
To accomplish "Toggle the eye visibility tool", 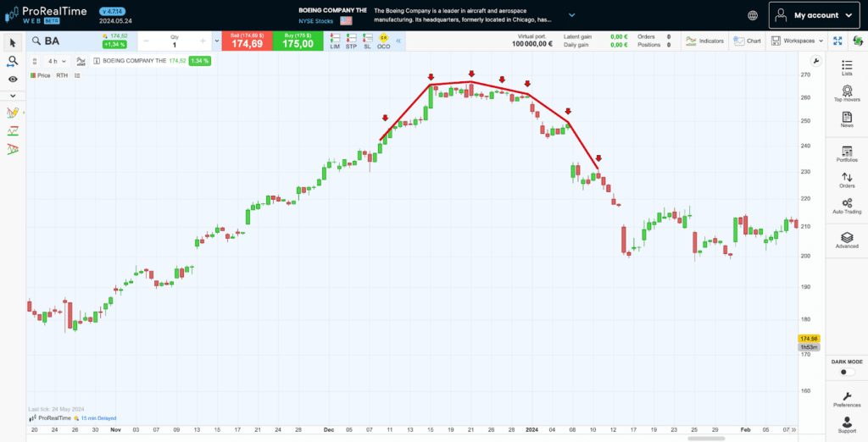I will [13, 79].
